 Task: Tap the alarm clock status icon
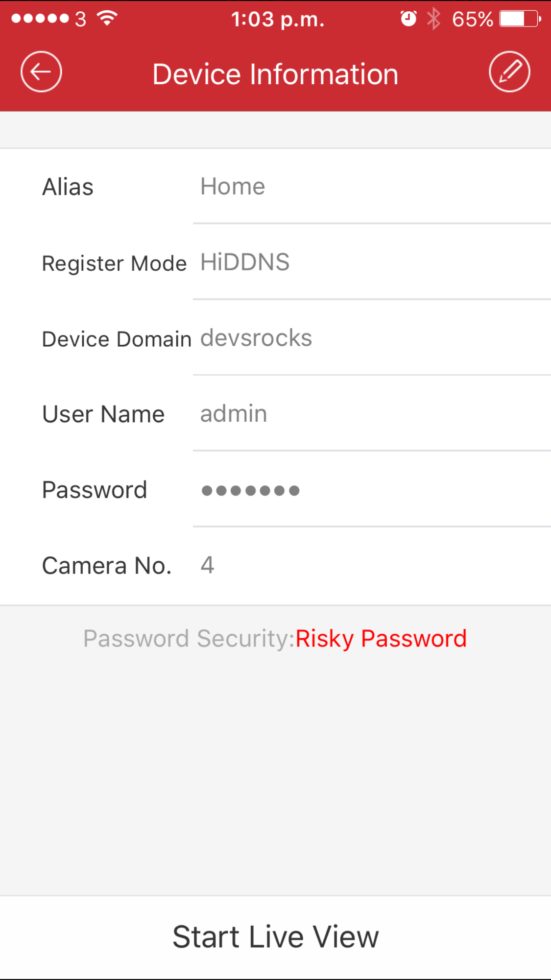(408, 19)
